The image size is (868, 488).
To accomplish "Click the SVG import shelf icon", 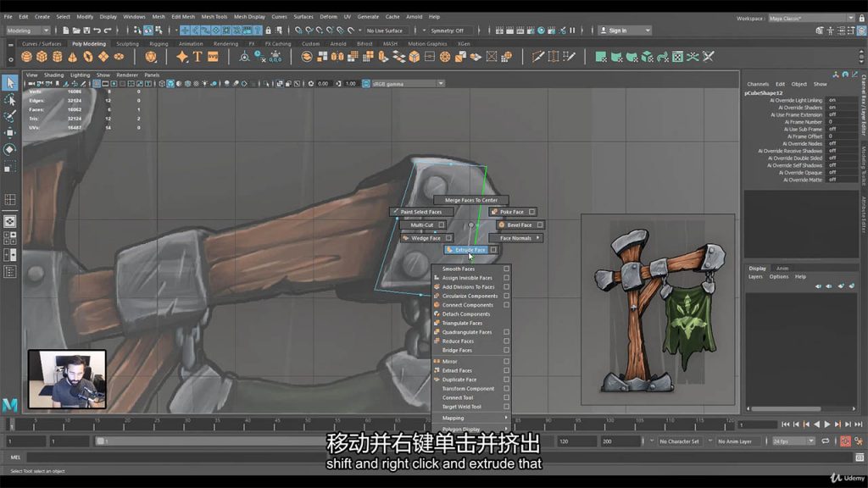I will pyautogui.click(x=213, y=57).
